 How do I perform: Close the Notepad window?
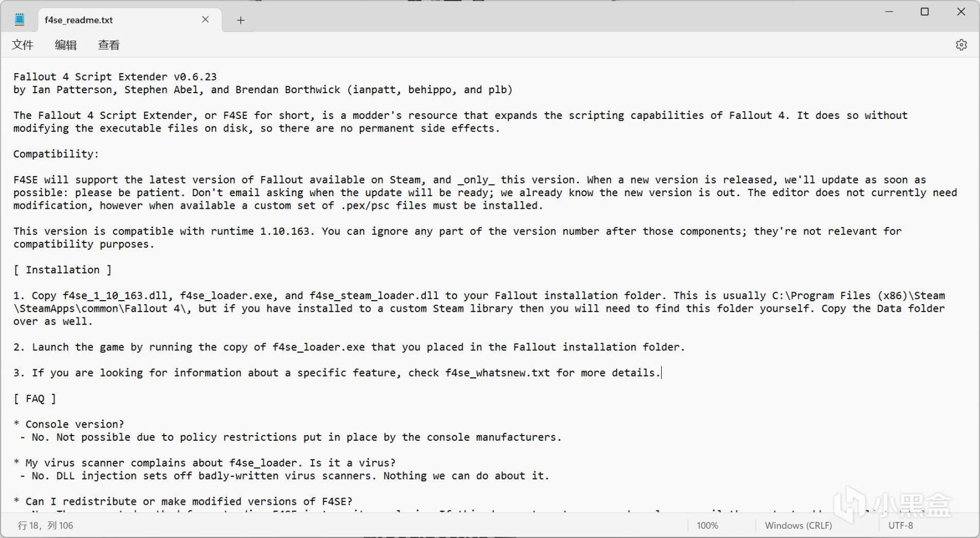(961, 11)
